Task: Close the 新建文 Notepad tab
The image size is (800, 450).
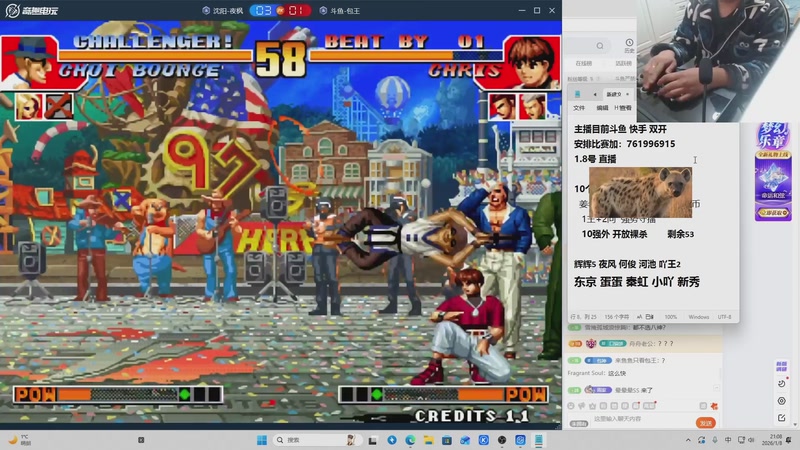Action: coord(628,94)
